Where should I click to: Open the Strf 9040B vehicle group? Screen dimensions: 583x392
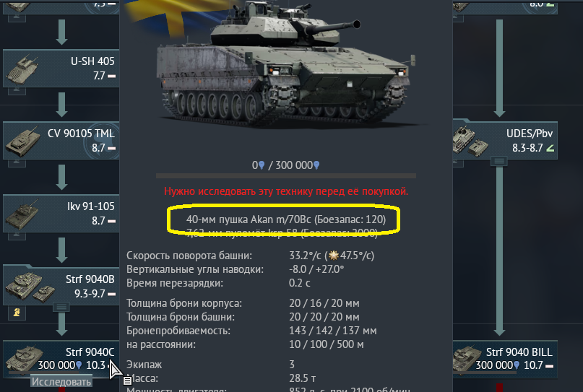tap(61, 285)
